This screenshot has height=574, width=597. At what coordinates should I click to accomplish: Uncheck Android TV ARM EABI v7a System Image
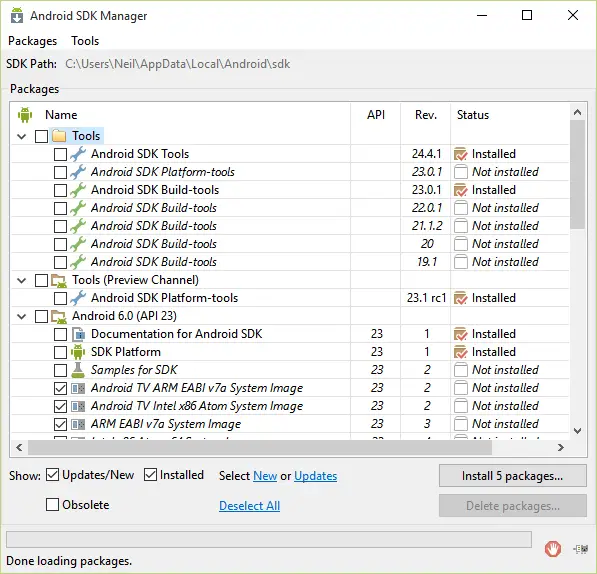pyautogui.click(x=60, y=388)
